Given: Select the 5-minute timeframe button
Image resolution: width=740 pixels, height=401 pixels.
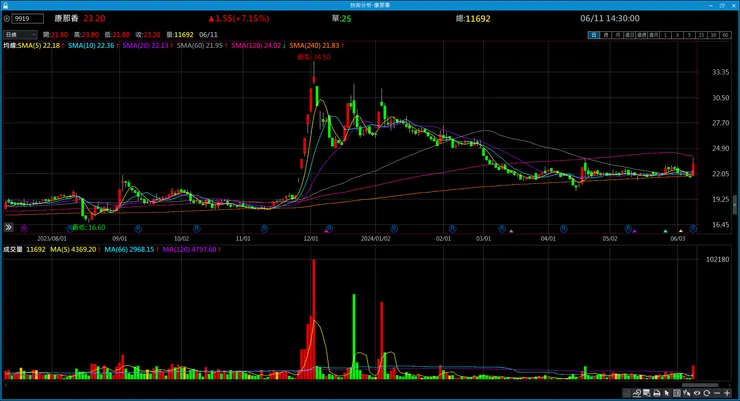Looking at the screenshot, I should coord(690,35).
